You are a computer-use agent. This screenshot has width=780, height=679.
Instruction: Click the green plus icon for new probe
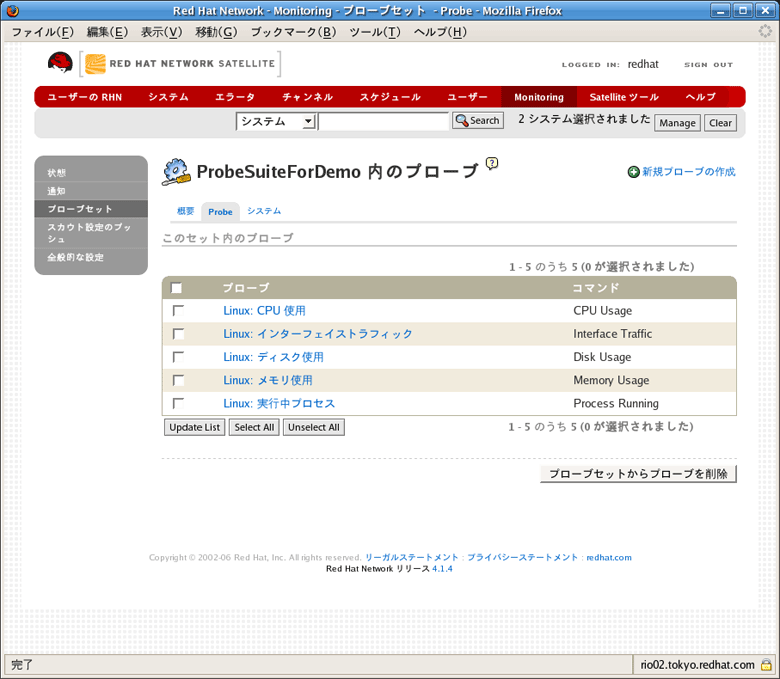click(633, 172)
